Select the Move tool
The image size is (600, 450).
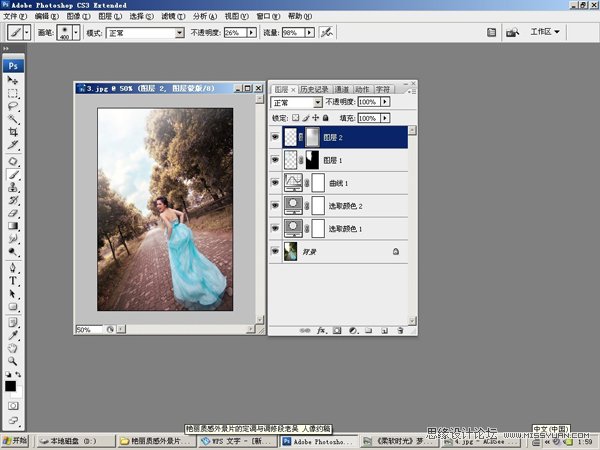pos(13,79)
